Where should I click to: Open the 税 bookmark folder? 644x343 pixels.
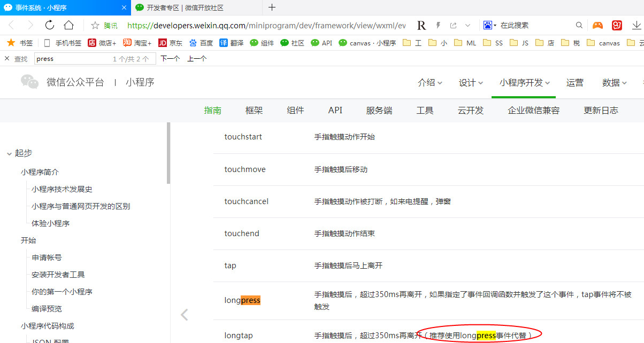[570, 43]
